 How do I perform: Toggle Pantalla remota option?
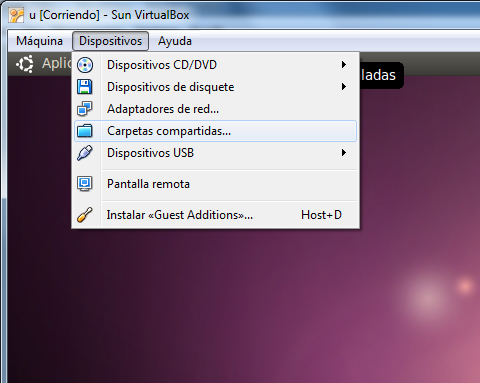point(215,184)
